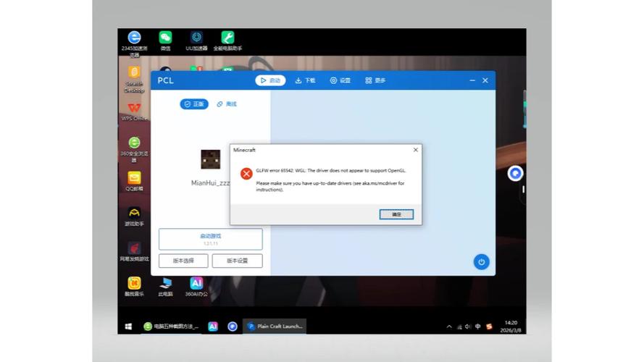
Task: Click the GLFW error 65542 message text
Action: [330, 170]
